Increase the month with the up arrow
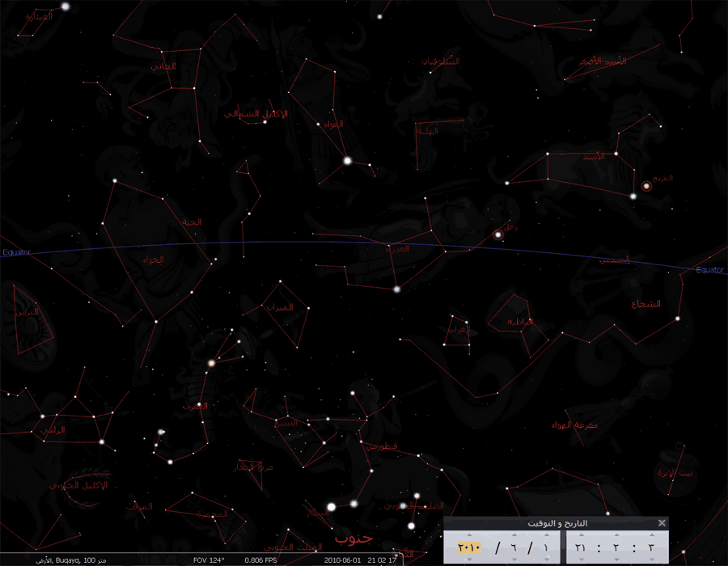This screenshot has height=566, width=728. 514,535
